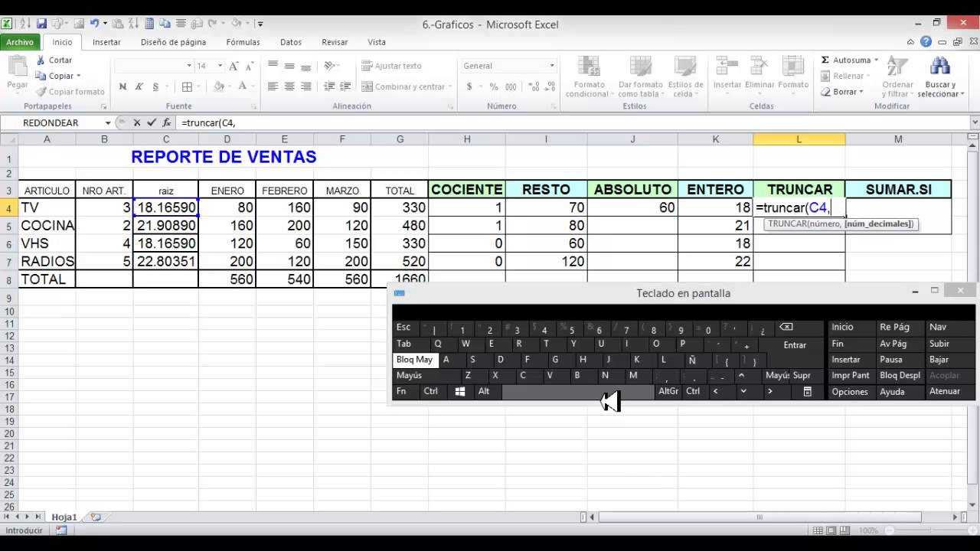Apply bold with the N button
980x551 pixels.
coord(122,86)
